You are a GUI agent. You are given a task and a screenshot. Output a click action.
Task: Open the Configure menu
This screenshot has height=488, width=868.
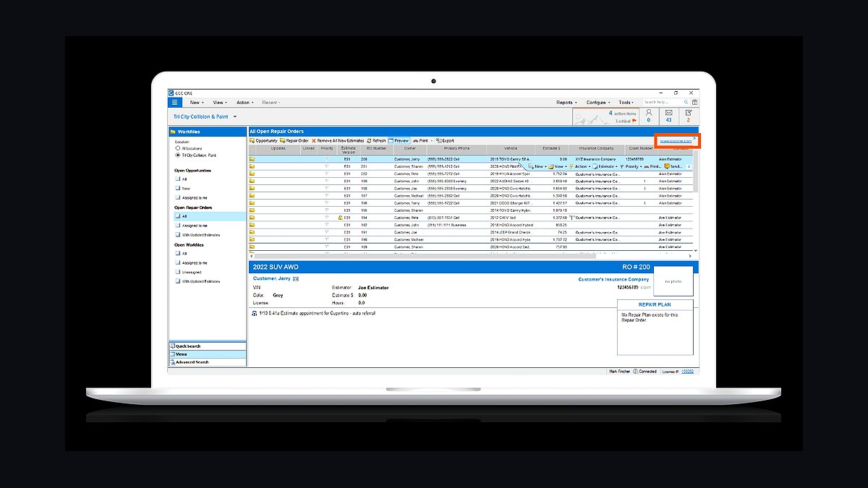(598, 103)
